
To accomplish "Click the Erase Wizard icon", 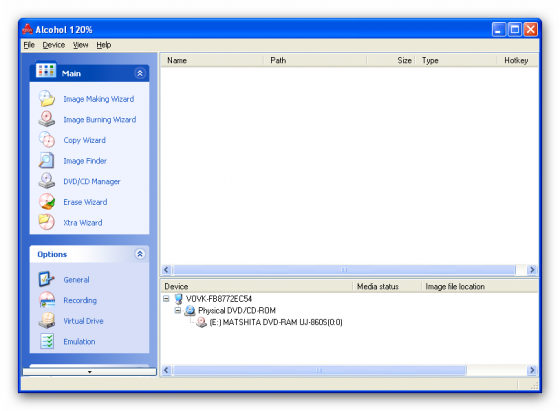I will (47, 201).
